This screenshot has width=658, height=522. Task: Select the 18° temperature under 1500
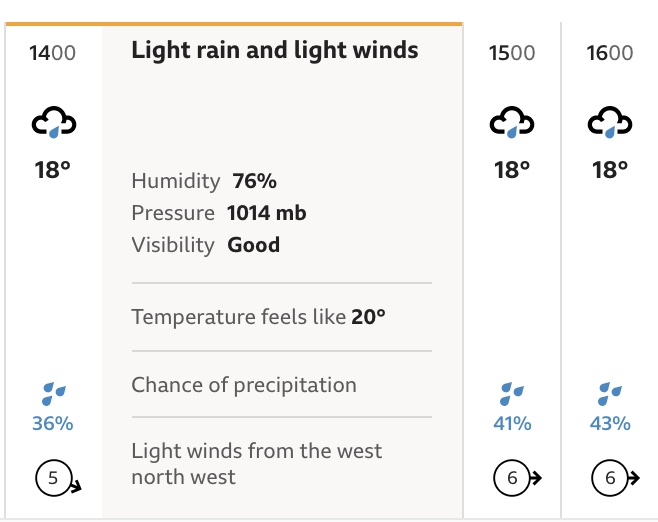512,170
